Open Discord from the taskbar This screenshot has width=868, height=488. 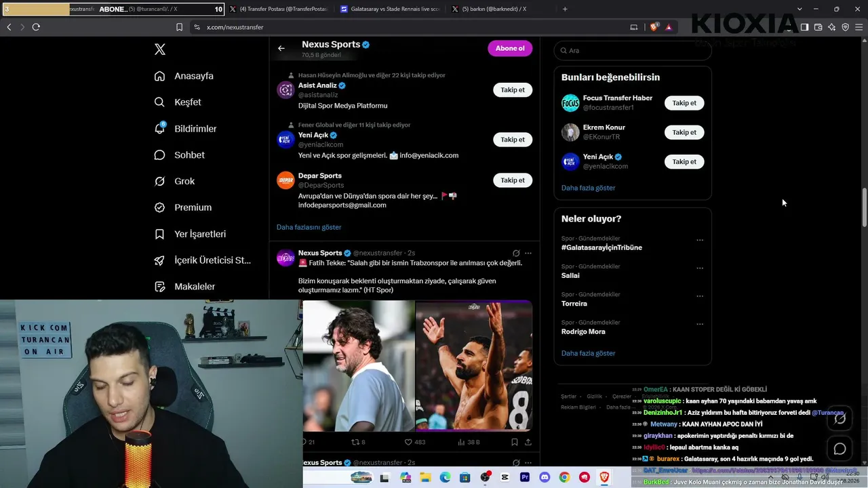[x=545, y=478]
